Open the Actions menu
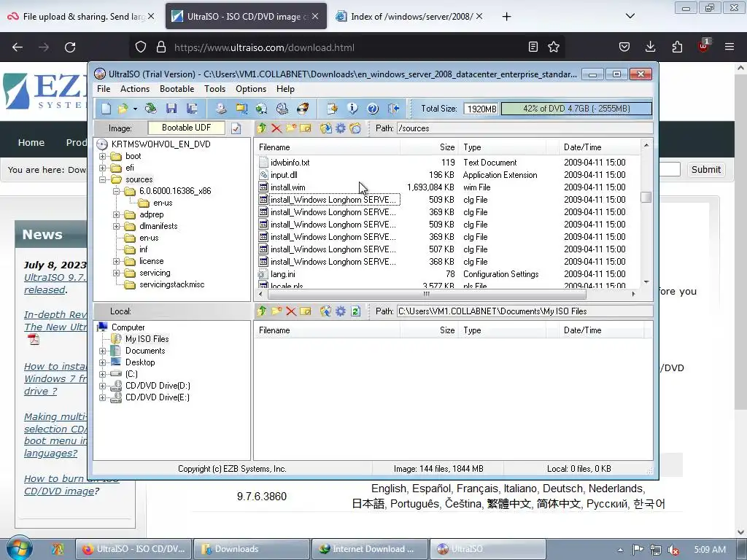Viewport: 747px width, 560px height. tap(135, 89)
